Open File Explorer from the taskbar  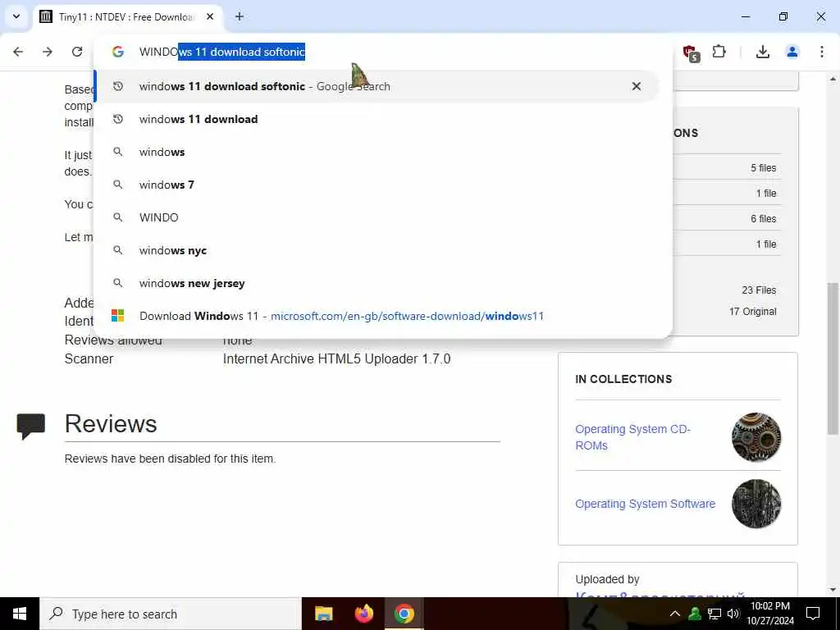[323, 614]
